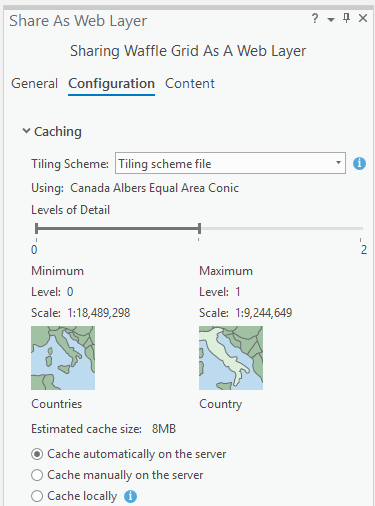
Task: Switch to the General tab
Action: tap(34, 83)
